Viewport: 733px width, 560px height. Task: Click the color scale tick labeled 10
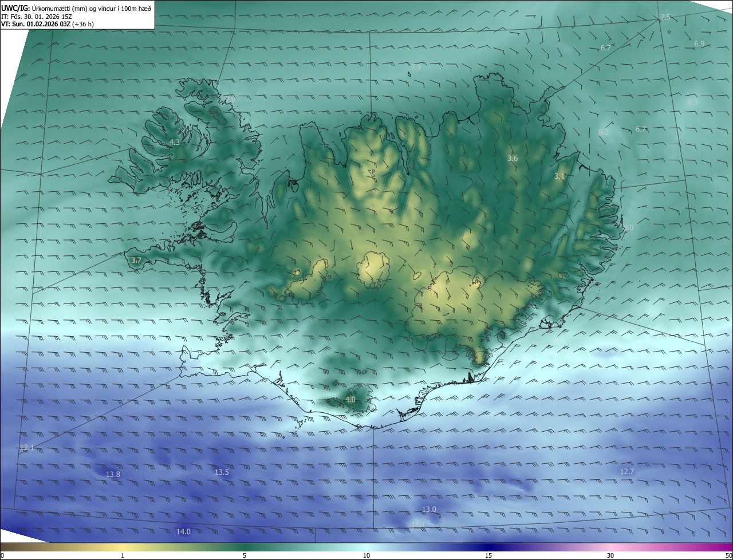[366, 555]
